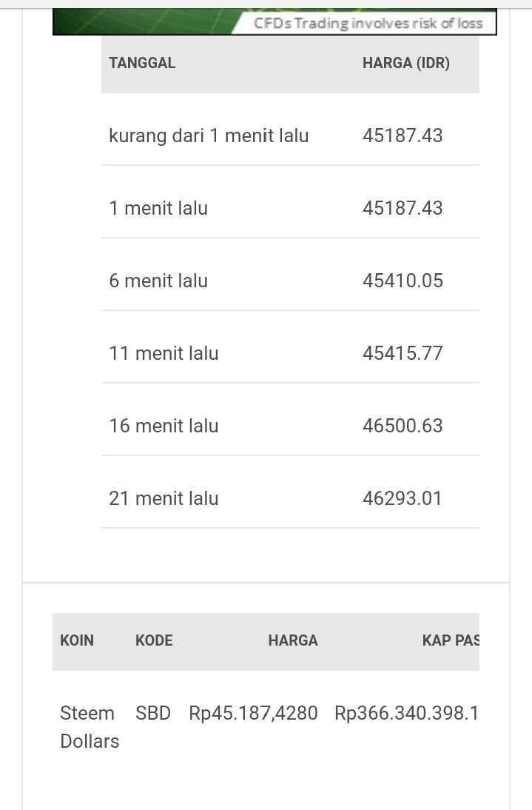Click the price value 45415.77
The width and height of the screenshot is (532, 810).
pyautogui.click(x=403, y=353)
